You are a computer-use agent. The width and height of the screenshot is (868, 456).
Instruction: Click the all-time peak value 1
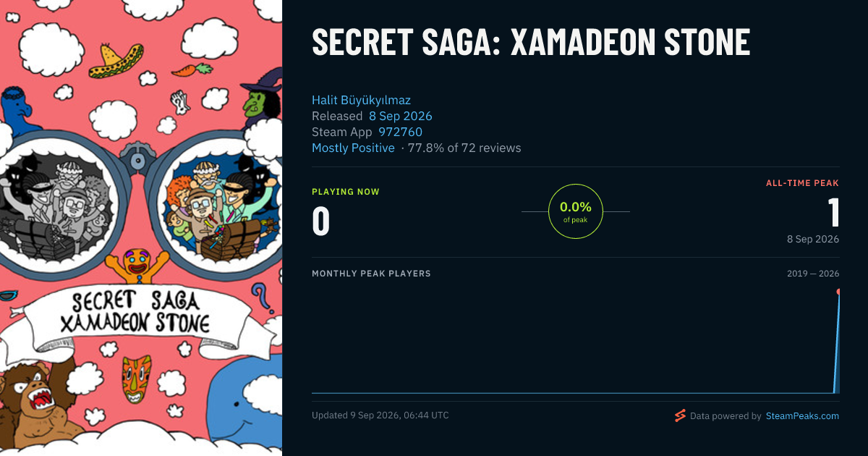point(833,213)
